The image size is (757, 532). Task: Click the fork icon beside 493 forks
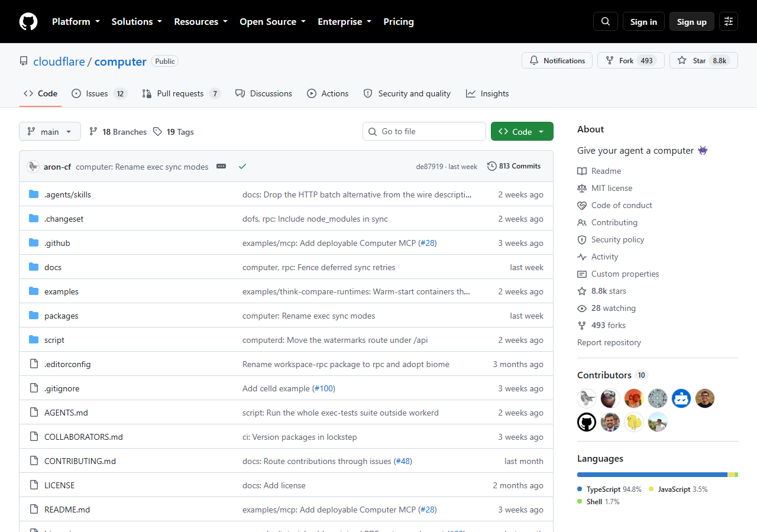tap(582, 325)
